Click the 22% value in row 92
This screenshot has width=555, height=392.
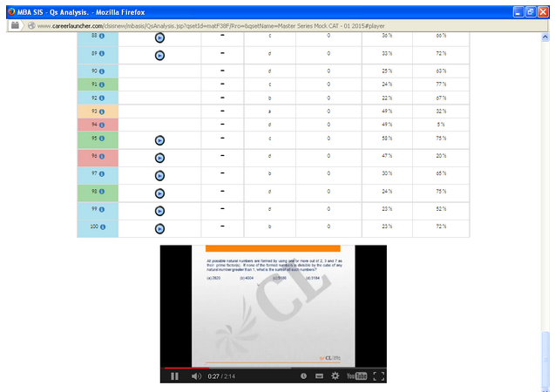pos(387,98)
